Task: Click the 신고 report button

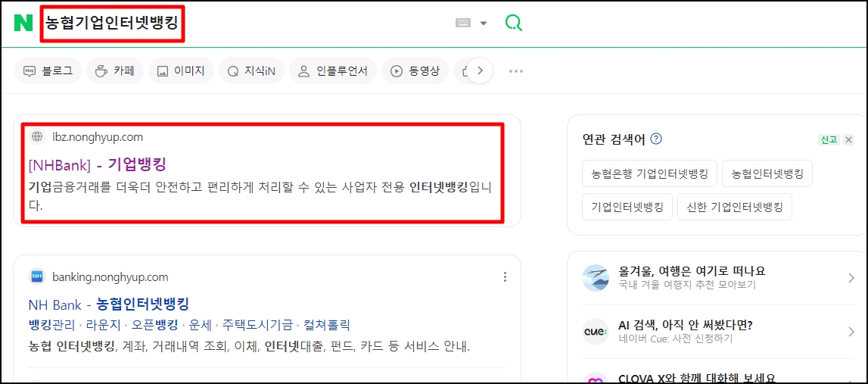Action: [x=829, y=139]
